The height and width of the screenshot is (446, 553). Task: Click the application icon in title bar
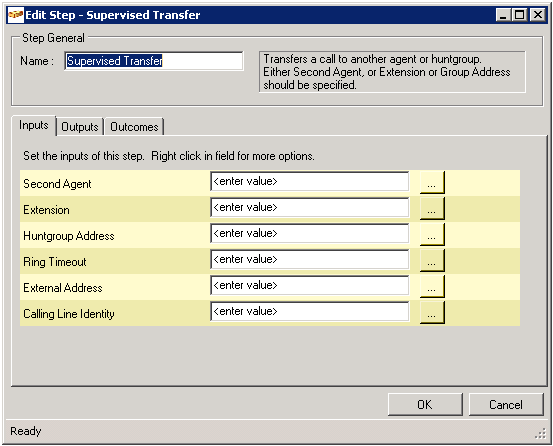tap(16, 15)
